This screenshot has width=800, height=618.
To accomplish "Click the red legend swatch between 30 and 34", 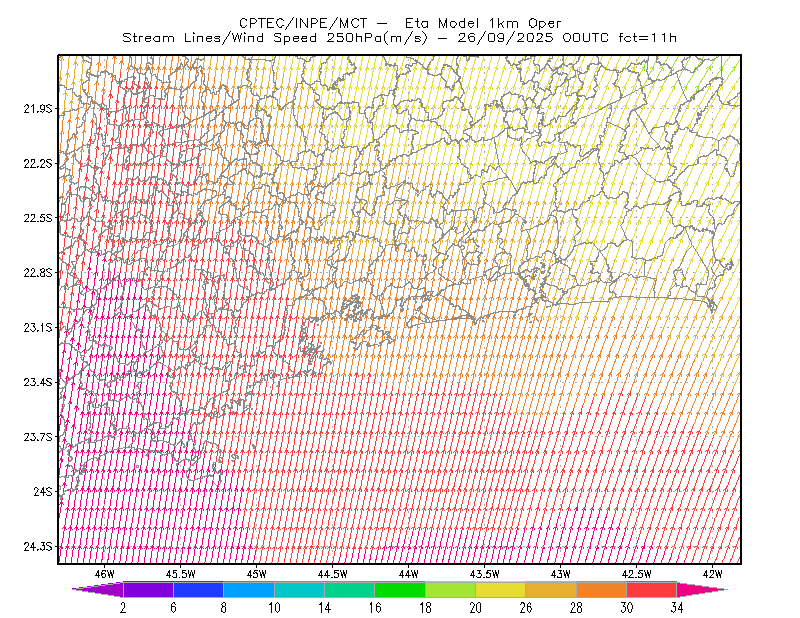I will (652, 589).
